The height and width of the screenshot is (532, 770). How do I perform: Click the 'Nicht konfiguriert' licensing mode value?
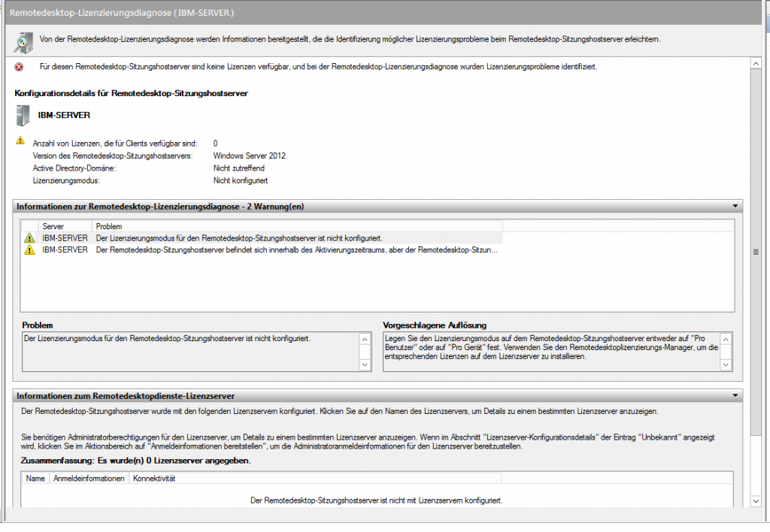pyautogui.click(x=241, y=180)
